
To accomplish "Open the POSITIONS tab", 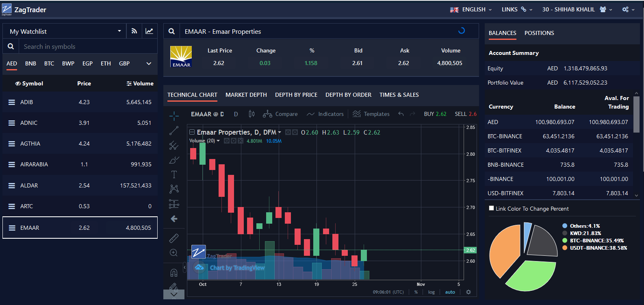I will click(539, 33).
